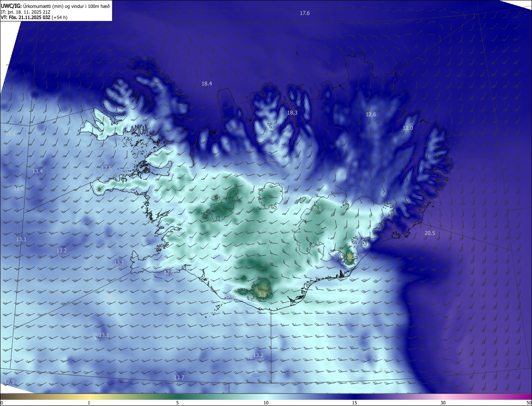Click the 11.2 value label
The image size is (532, 406).
point(11,133)
